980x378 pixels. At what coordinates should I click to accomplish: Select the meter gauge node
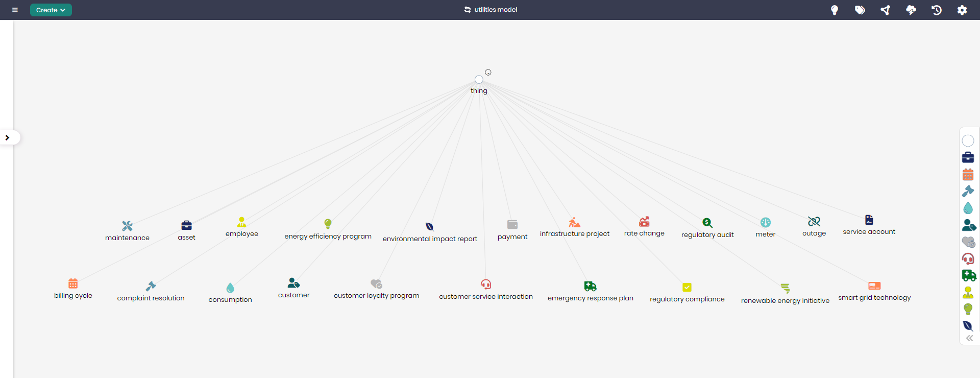[x=766, y=222]
